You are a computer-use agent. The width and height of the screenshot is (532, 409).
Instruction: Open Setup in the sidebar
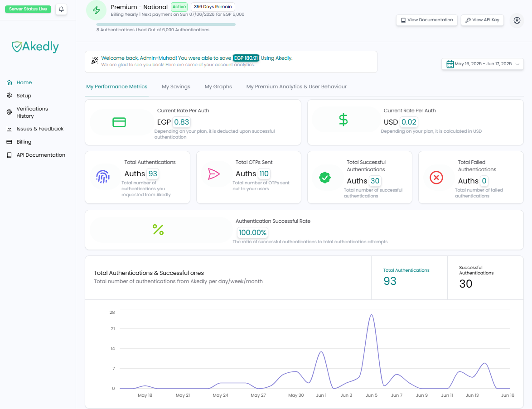click(24, 96)
